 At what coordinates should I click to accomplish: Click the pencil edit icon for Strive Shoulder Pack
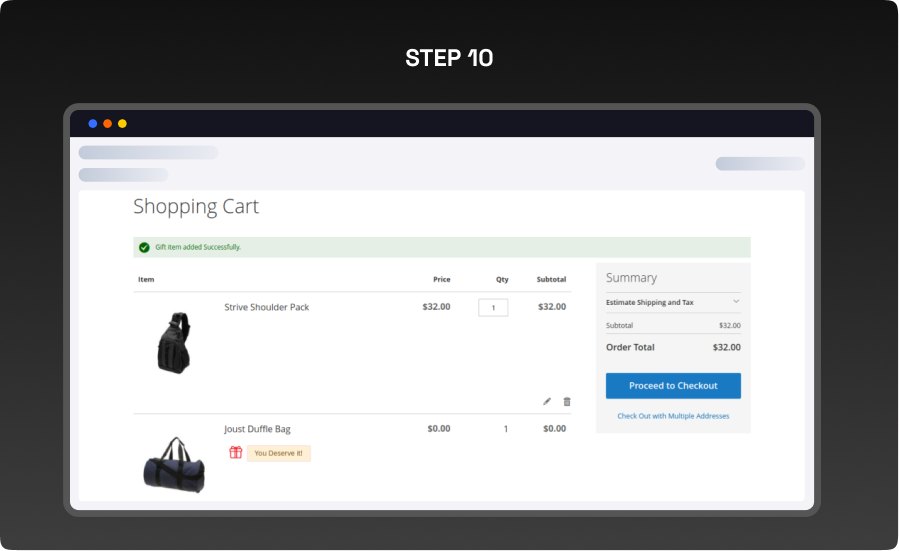pos(547,401)
